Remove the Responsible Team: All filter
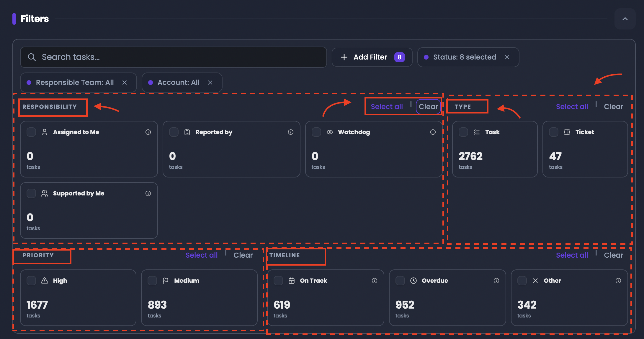The image size is (644, 339). tap(125, 83)
